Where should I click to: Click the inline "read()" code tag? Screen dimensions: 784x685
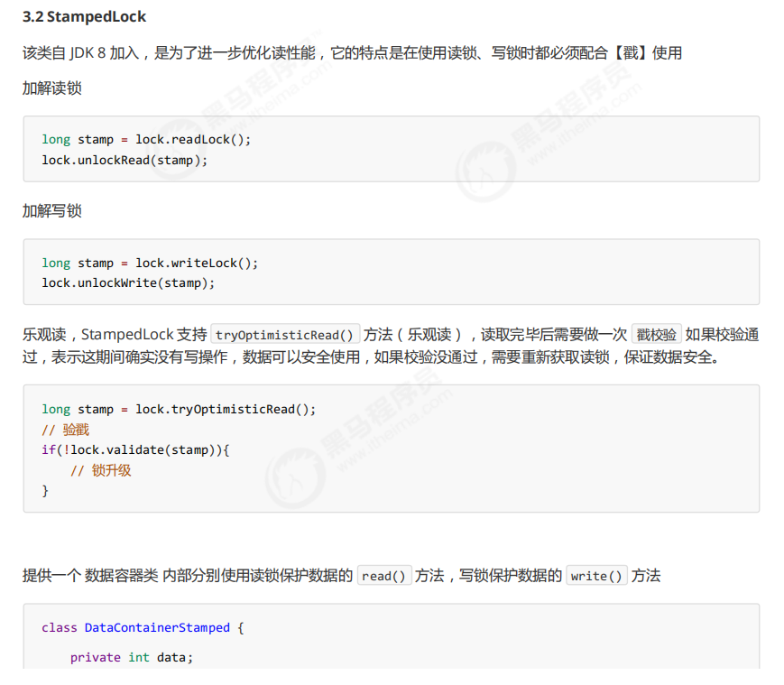[x=384, y=576]
